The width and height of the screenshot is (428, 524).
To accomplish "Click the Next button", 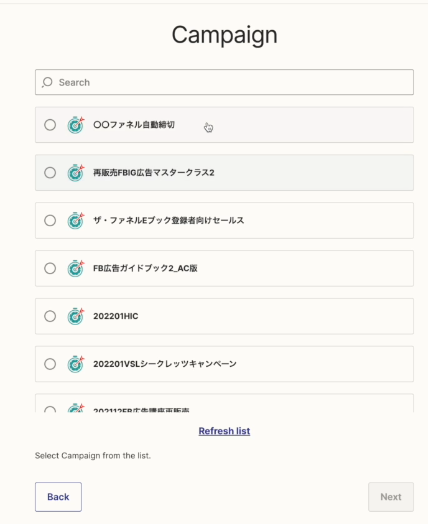I will 391,497.
